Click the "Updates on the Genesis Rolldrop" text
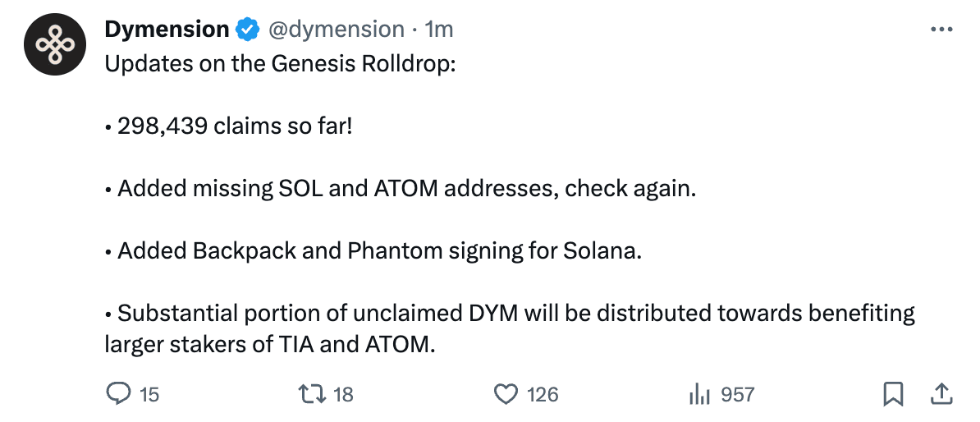 point(280,64)
